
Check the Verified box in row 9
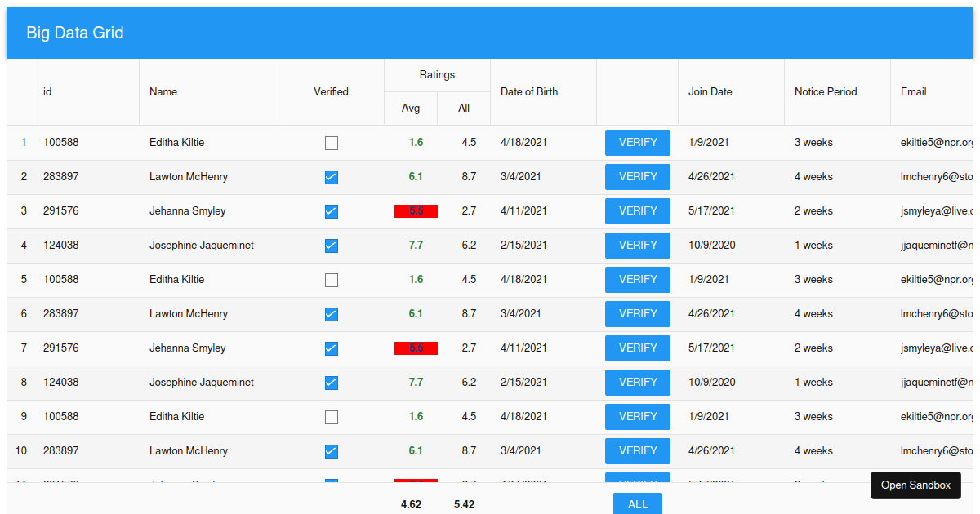332,417
